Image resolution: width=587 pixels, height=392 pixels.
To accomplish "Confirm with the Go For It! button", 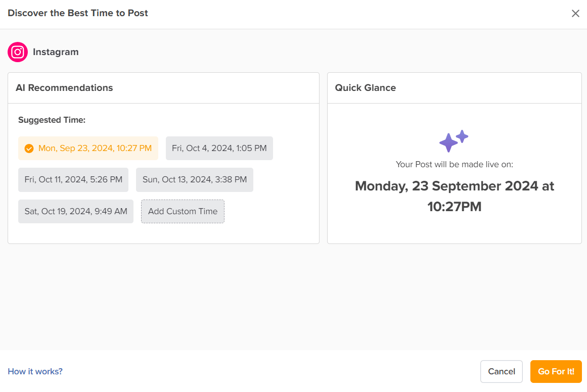I will pyautogui.click(x=556, y=371).
